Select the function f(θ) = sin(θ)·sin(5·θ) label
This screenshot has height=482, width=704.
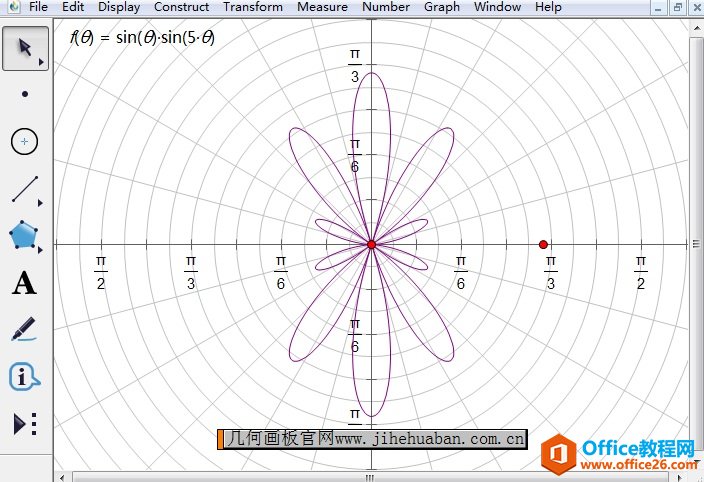142,37
